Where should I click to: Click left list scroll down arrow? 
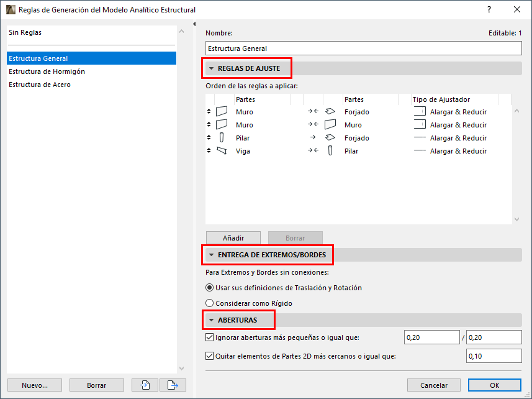pyautogui.click(x=181, y=368)
